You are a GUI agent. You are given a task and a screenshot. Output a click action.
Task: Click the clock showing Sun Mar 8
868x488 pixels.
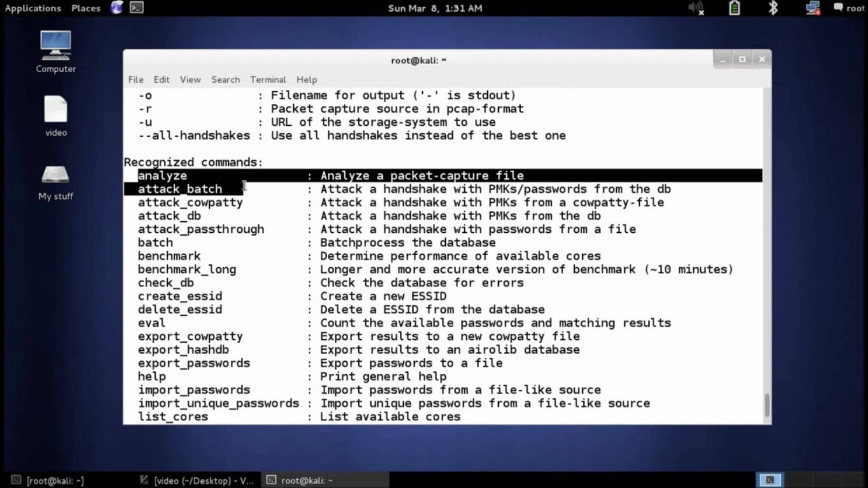(435, 8)
